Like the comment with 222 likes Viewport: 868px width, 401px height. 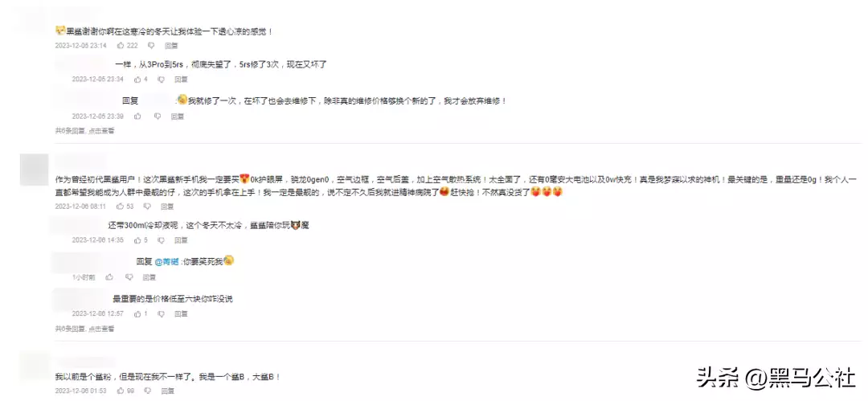[x=120, y=46]
